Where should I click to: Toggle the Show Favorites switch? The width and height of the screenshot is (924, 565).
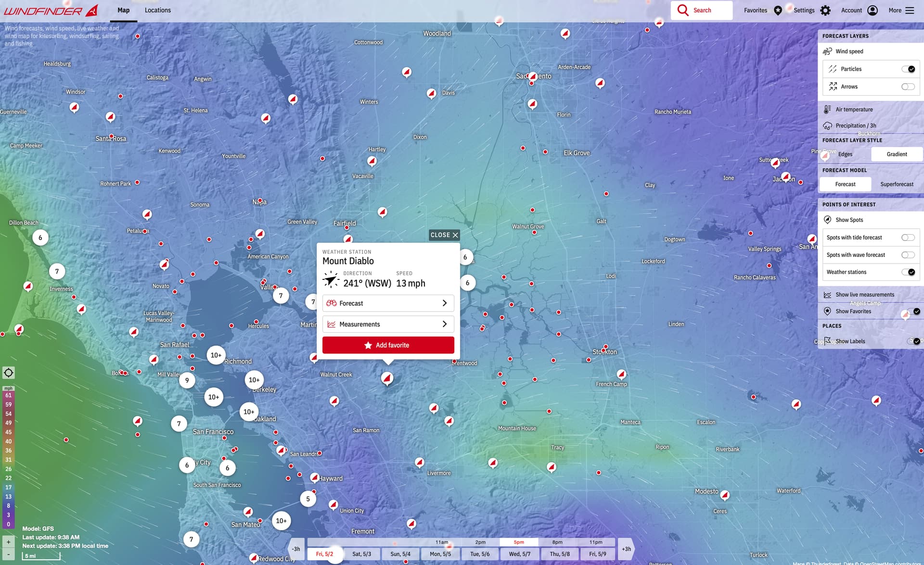tap(913, 312)
